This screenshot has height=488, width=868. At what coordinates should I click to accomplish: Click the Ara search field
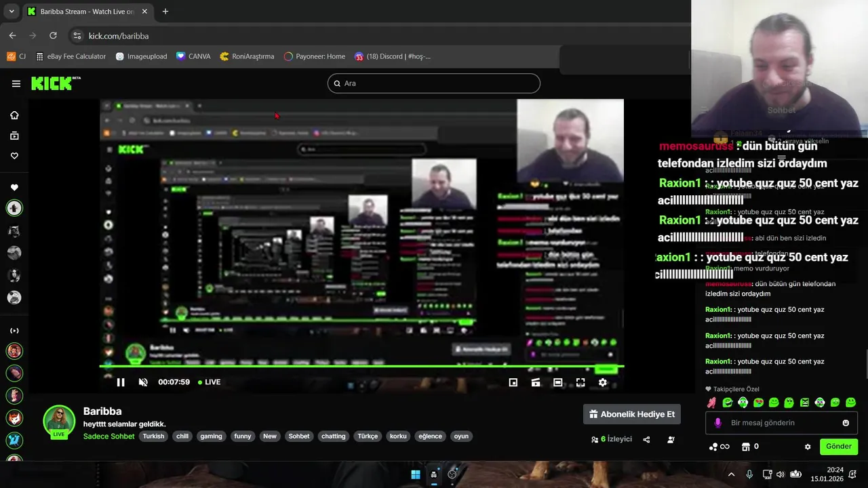tap(434, 83)
